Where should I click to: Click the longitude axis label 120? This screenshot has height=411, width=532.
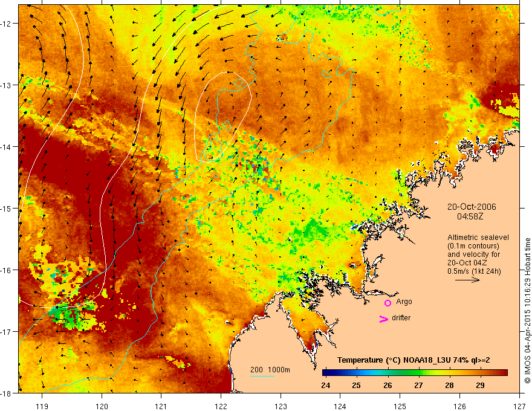[102, 406]
